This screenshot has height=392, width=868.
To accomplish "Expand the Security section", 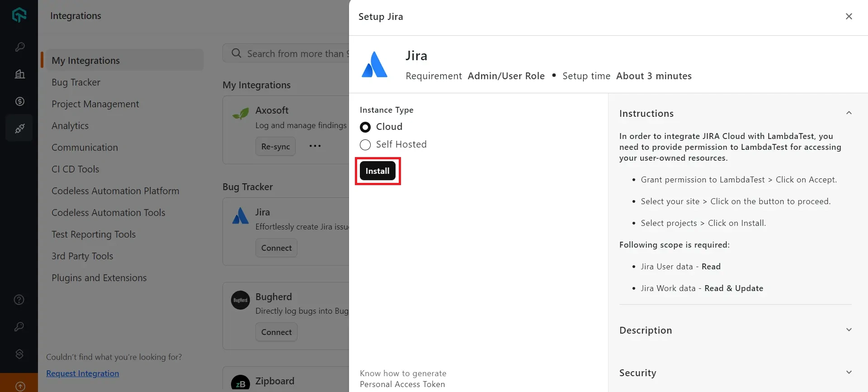I will 849,373.
